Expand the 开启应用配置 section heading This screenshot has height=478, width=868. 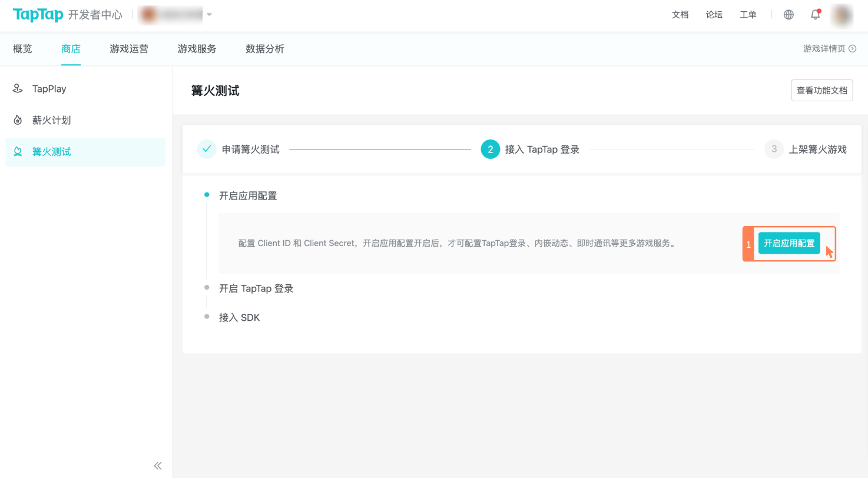click(x=248, y=196)
